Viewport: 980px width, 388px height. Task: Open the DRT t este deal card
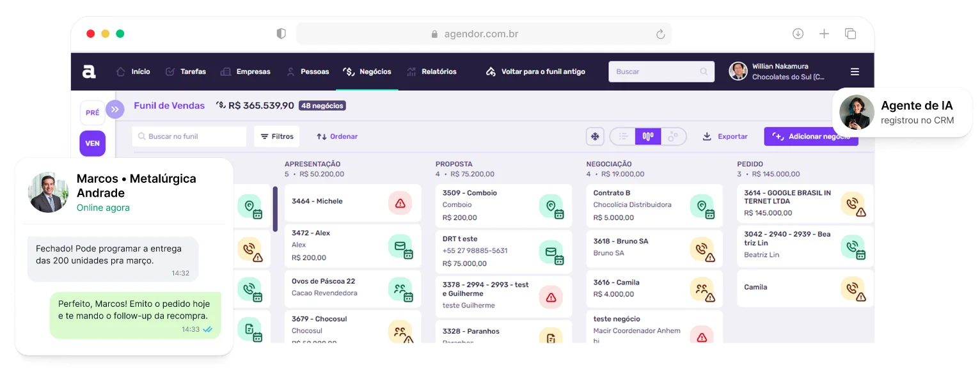tap(503, 251)
